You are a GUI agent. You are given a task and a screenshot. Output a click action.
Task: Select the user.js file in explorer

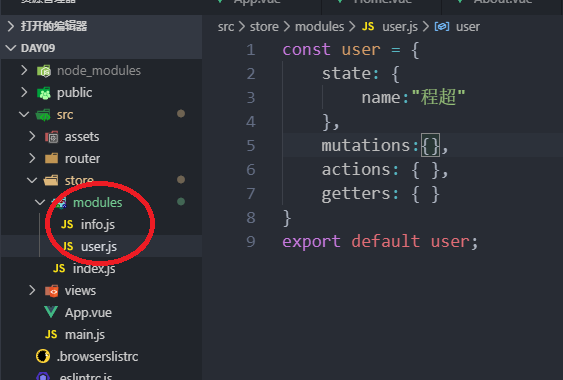tap(99, 246)
